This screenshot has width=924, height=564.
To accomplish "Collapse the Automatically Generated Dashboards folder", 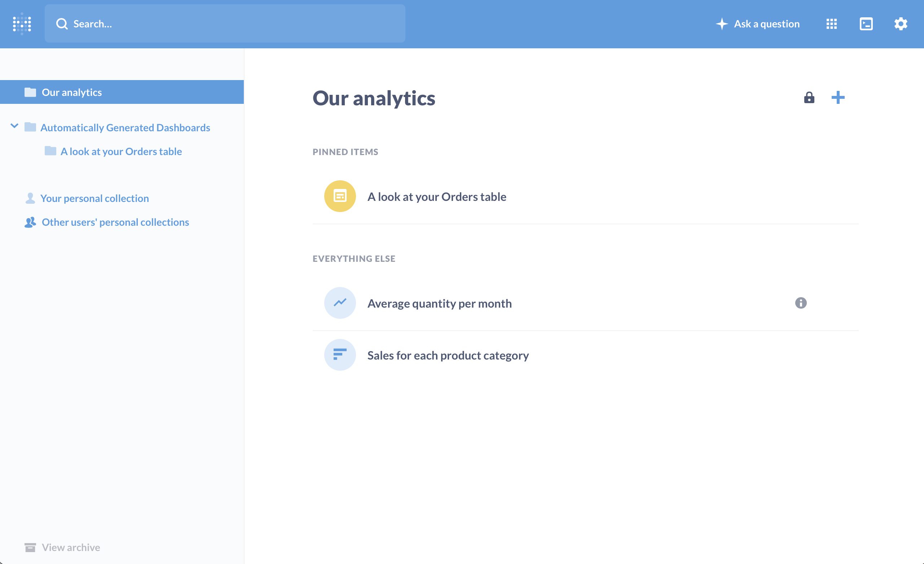I will [x=15, y=126].
